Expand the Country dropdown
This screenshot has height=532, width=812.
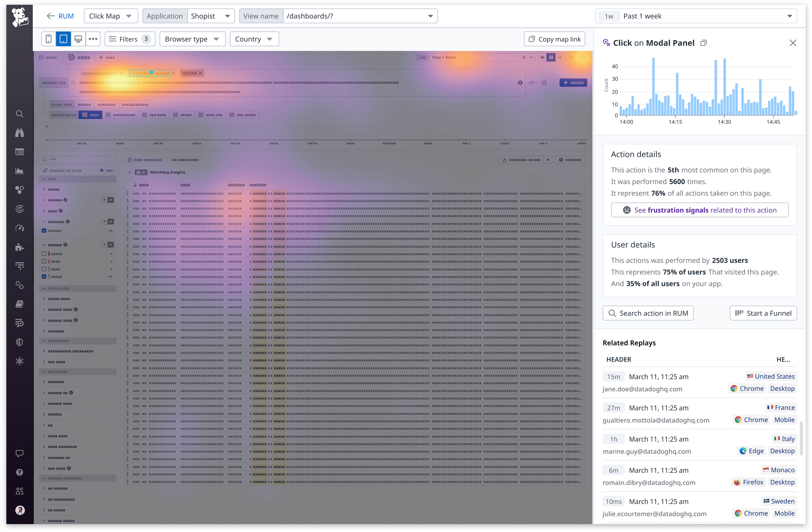(x=254, y=39)
